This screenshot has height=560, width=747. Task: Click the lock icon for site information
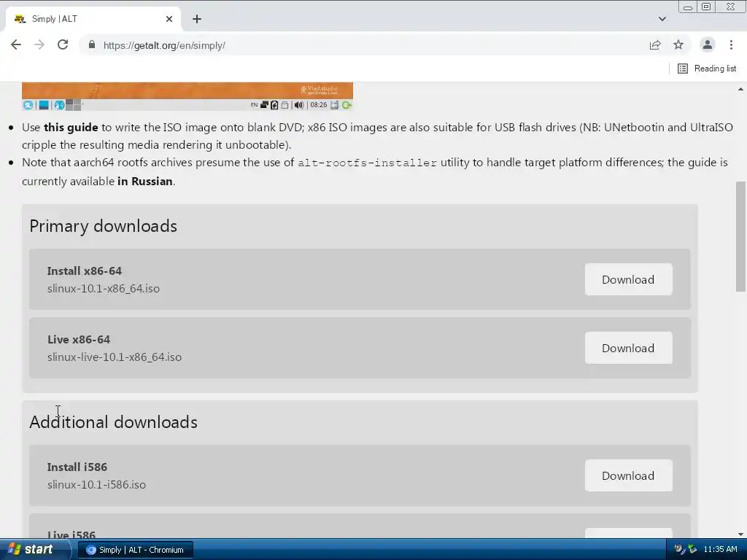[x=92, y=44]
